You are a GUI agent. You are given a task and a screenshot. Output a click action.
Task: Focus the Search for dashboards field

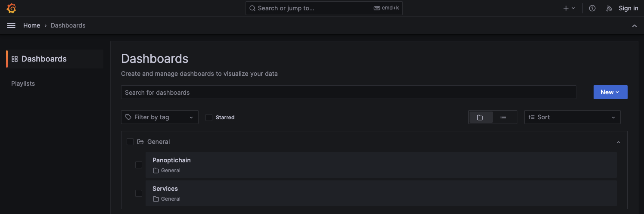[348, 93]
